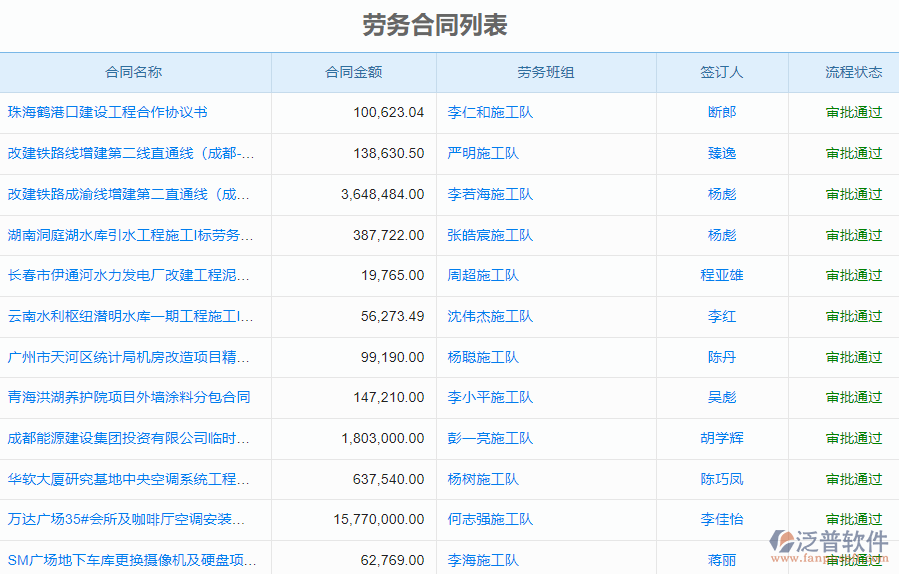Open contract 改建铁路线增建第二线直通线
Screen dimensions: 899x574
click(x=131, y=154)
